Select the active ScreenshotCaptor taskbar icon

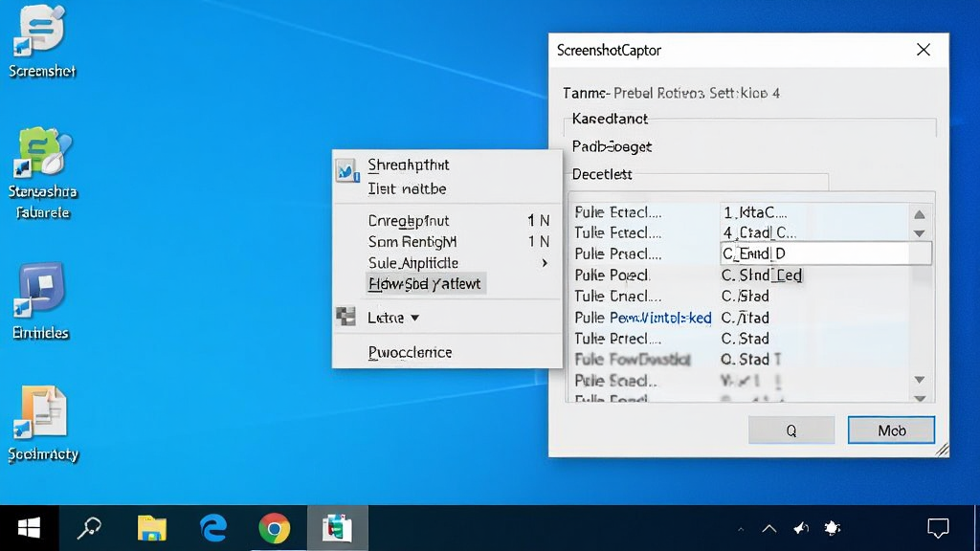tap(338, 528)
